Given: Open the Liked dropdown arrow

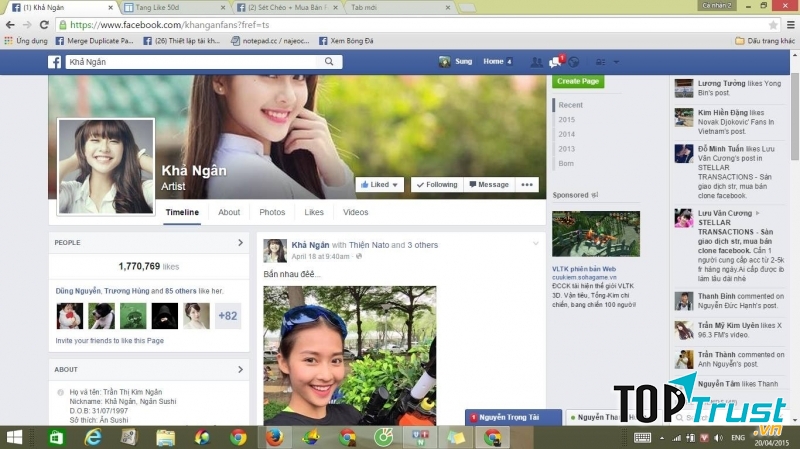Looking at the screenshot, I should click(x=395, y=185).
